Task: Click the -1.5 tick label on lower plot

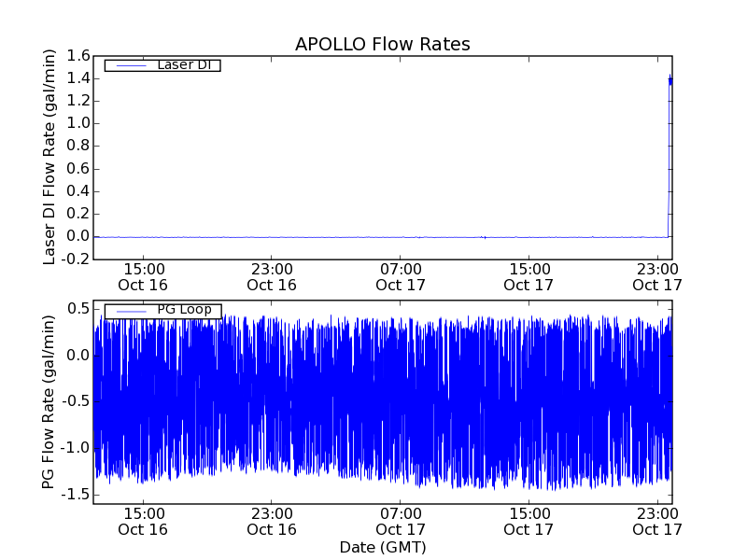Action: click(75, 493)
